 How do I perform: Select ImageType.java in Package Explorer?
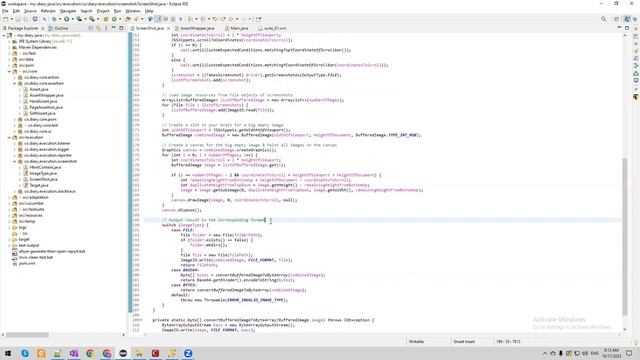(43, 173)
